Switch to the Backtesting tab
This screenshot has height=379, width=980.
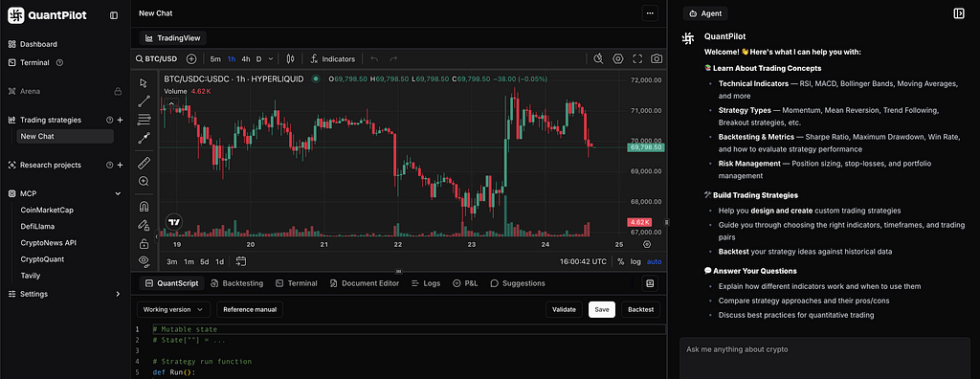click(237, 283)
